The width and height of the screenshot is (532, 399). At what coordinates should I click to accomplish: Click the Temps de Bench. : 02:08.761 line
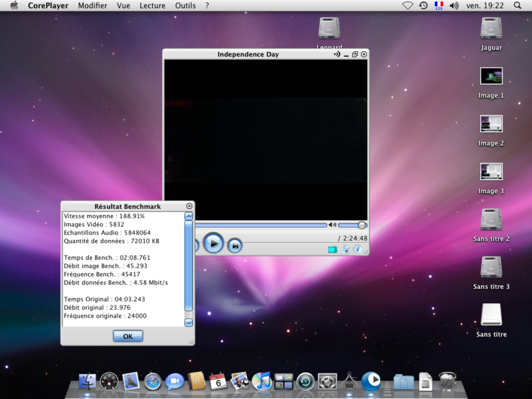pos(107,258)
